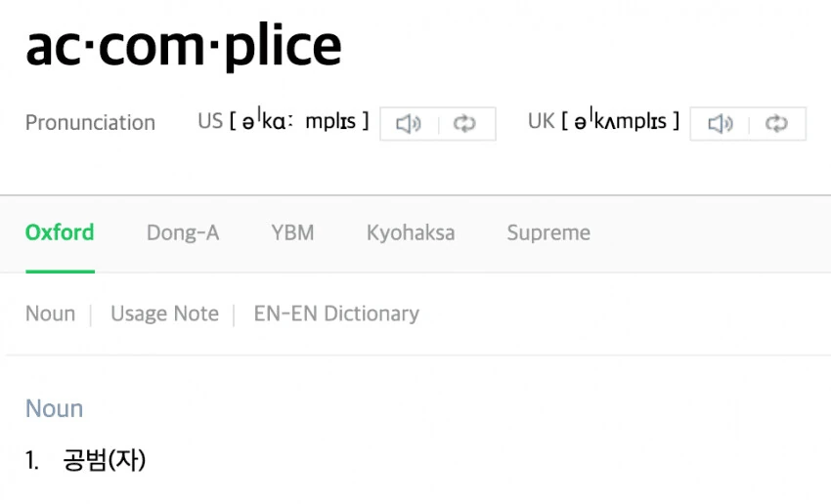Repeat the US pronunciation playback

point(464,124)
